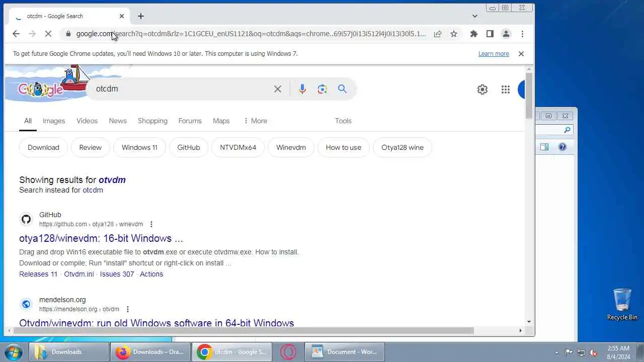Open Recycle Bin on the desktop

[x=622, y=304]
